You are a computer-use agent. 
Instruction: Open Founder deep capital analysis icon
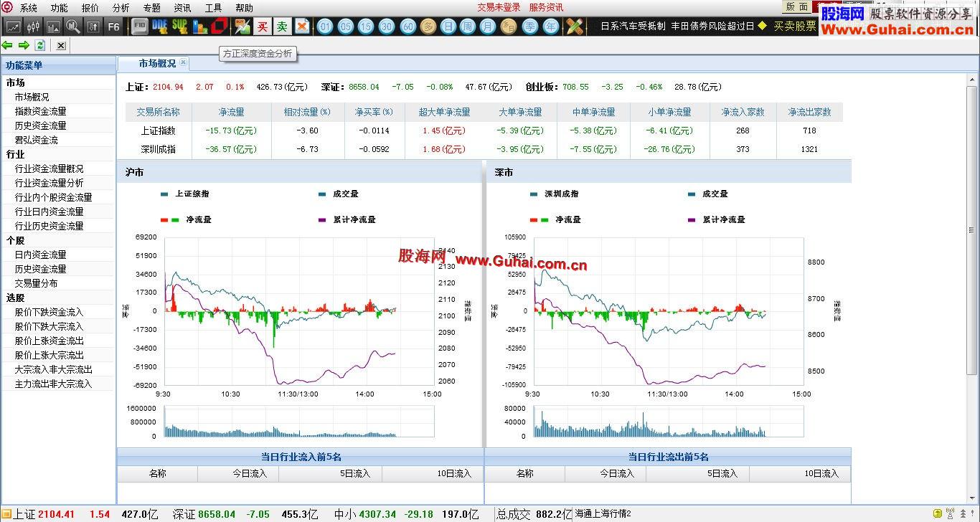coord(219,27)
